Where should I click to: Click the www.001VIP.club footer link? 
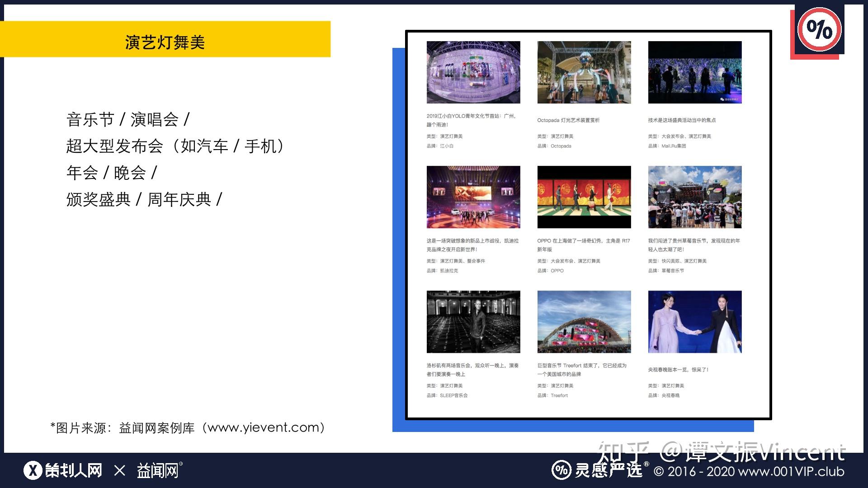coord(791,471)
